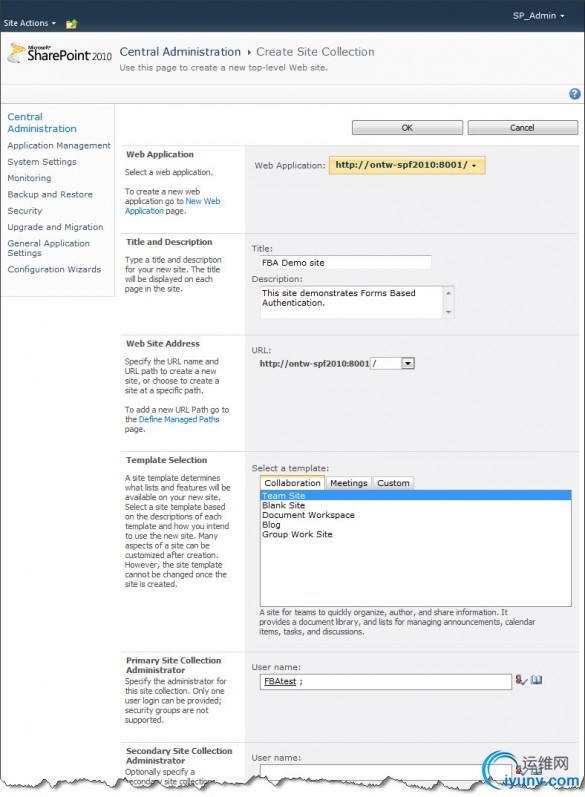Screen dimensions: 585x797
Task: Click the Create Site Collection breadcrumb text
Action: click(x=315, y=52)
